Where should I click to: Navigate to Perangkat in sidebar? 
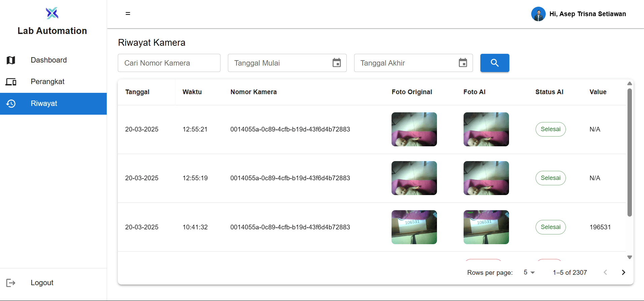click(47, 82)
